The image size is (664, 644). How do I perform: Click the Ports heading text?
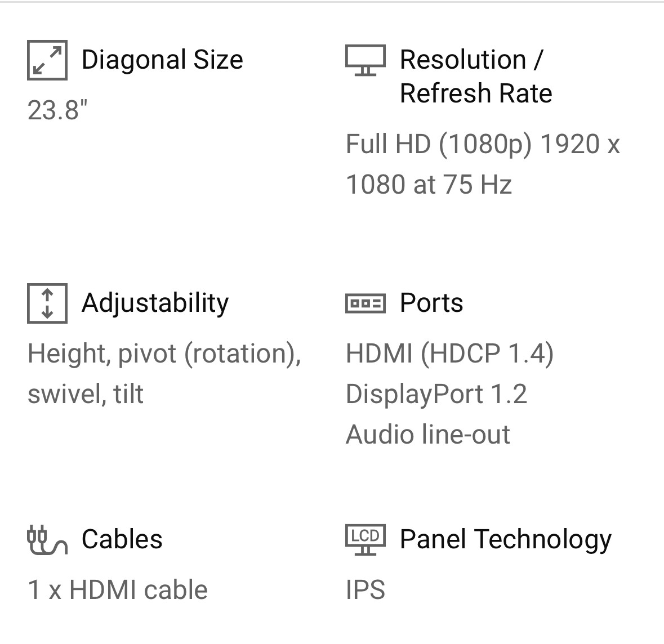click(431, 303)
